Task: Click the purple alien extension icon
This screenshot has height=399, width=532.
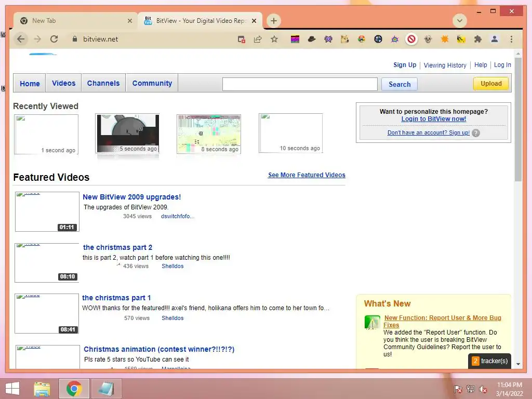Action: [328, 39]
